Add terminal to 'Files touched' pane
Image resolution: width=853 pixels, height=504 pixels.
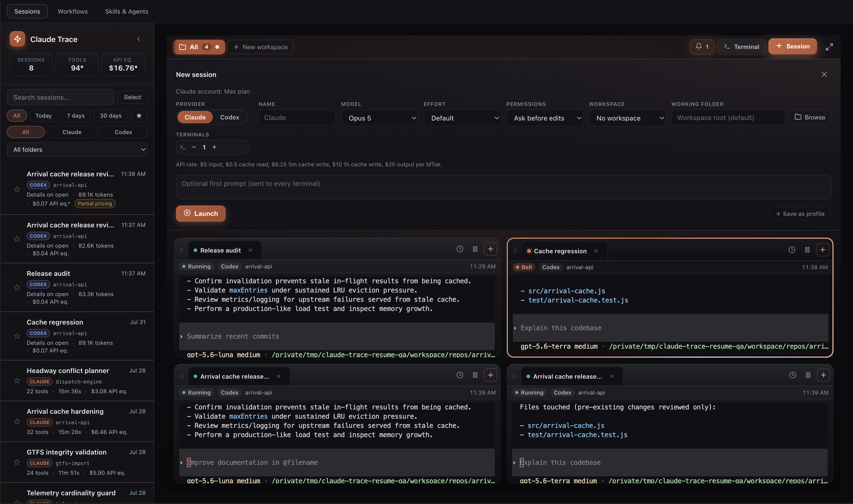824,375
